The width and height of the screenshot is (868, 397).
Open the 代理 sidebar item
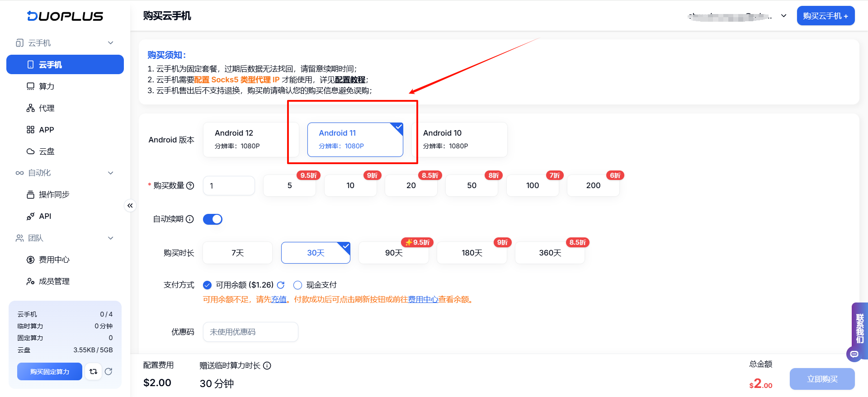(x=65, y=108)
